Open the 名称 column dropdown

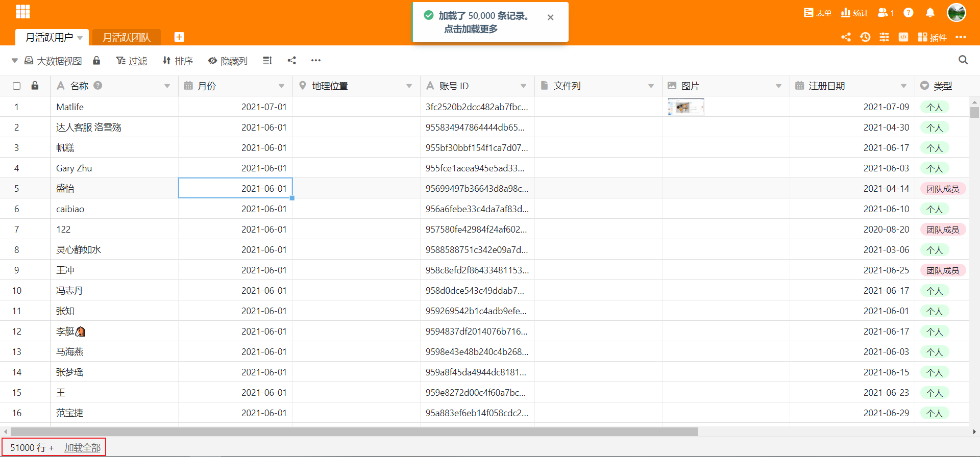tap(167, 86)
